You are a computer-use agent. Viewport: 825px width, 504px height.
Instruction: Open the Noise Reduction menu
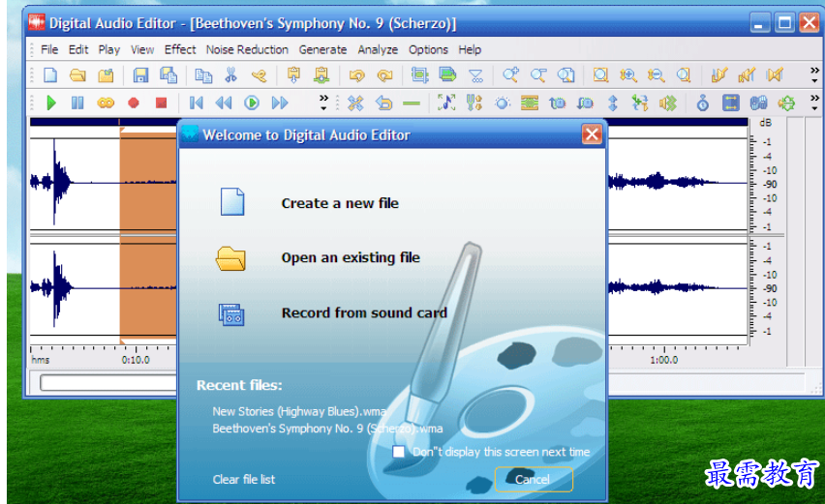click(247, 49)
